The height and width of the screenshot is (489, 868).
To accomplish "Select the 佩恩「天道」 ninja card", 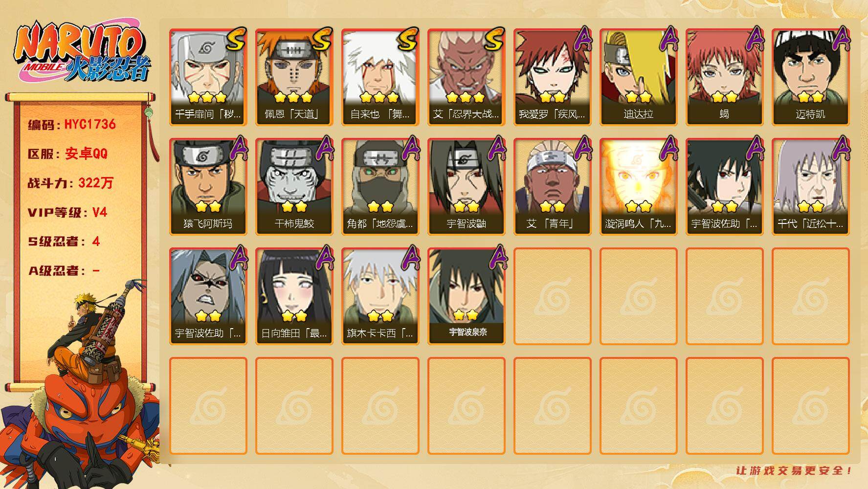I will 294,77.
